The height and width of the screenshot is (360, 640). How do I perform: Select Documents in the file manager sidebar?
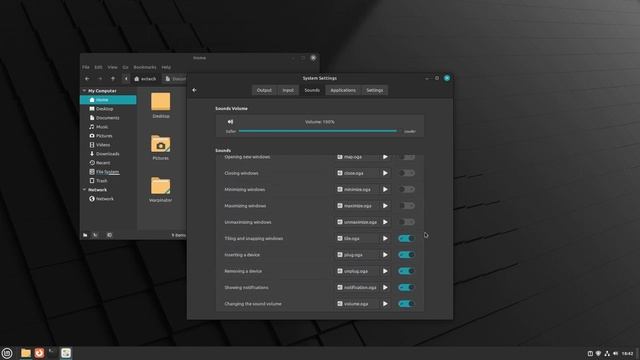(108, 118)
